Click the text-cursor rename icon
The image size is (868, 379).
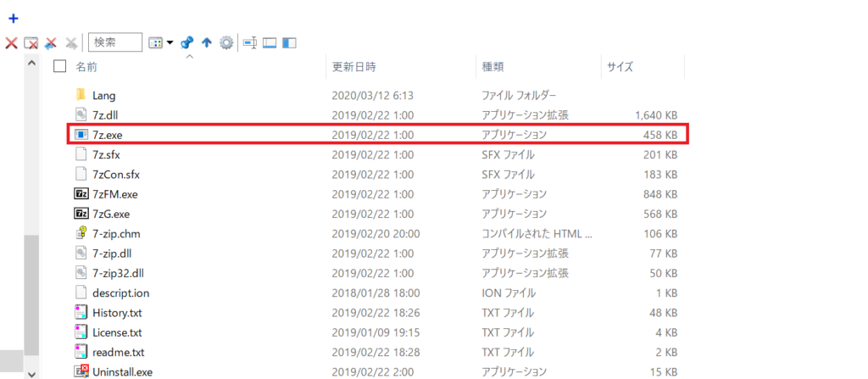click(250, 42)
